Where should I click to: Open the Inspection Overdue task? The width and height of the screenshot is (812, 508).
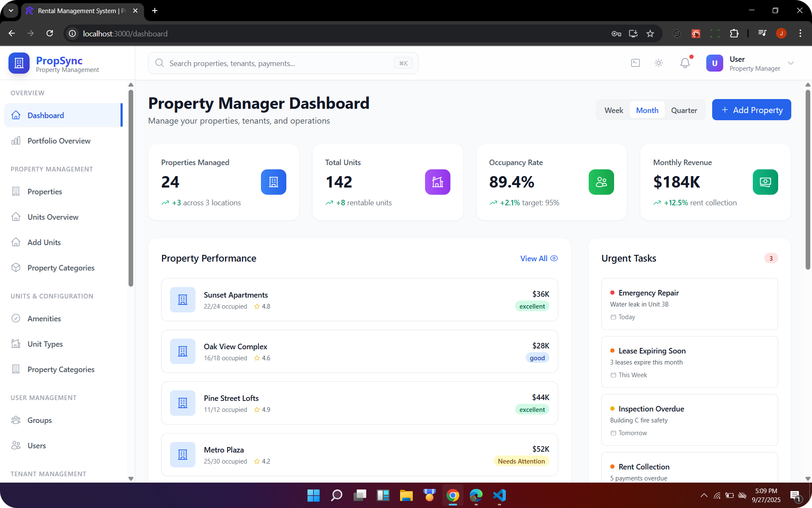[x=689, y=420]
